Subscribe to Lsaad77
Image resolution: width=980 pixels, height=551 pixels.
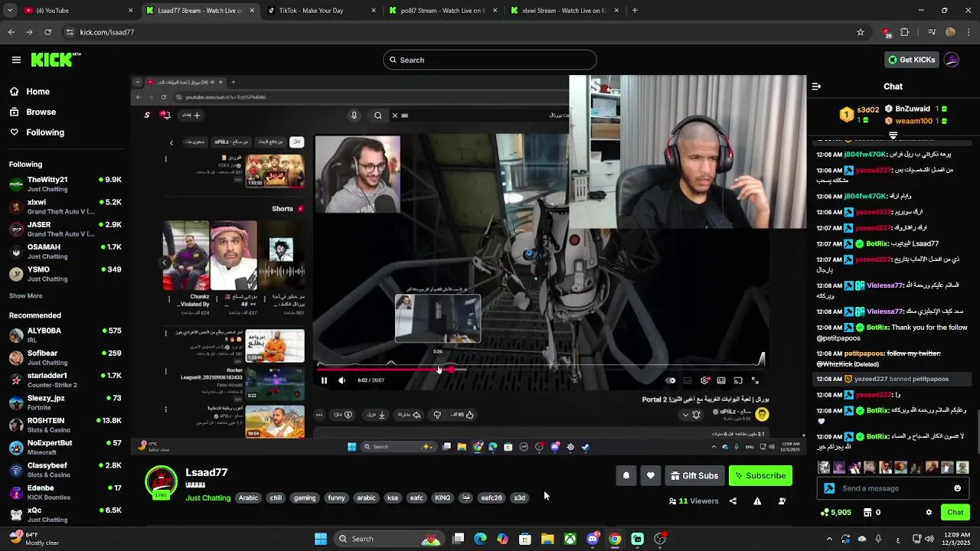coord(760,476)
